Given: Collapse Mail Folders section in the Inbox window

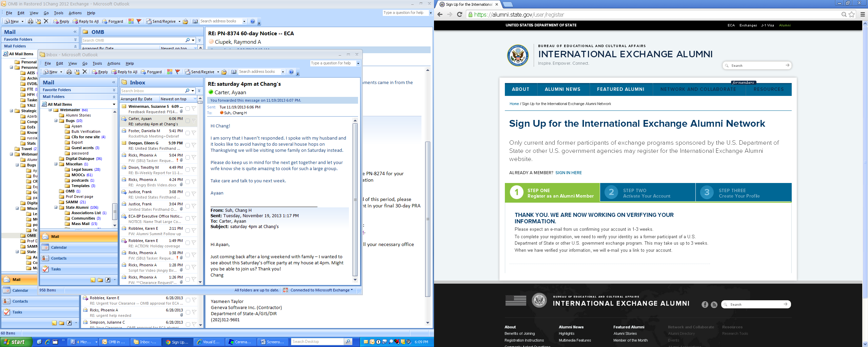Looking at the screenshot, I should tap(114, 97).
